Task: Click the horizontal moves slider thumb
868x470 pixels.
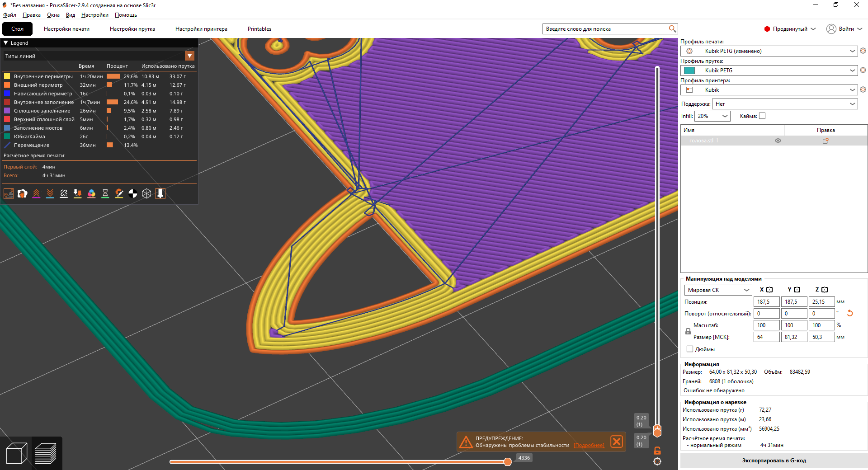Action: coord(508,461)
